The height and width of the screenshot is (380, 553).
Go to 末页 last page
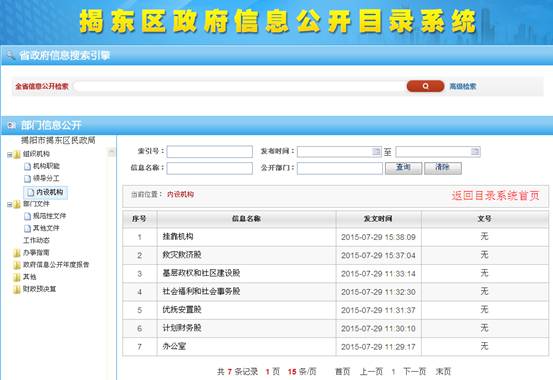point(443,372)
